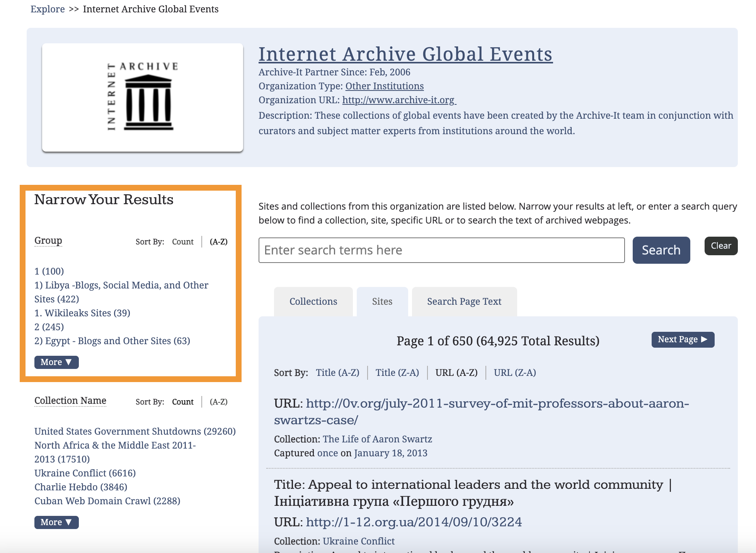Sort results by Title (A-Z)

[x=337, y=373]
